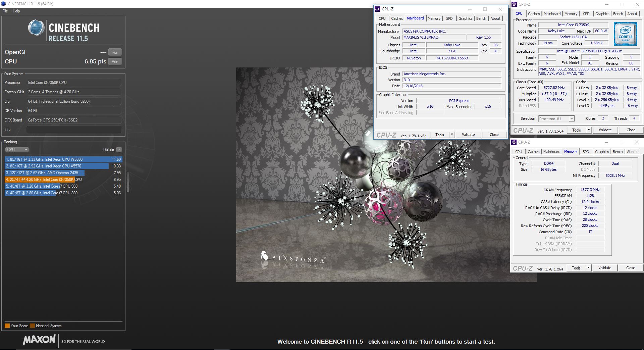The image size is (644, 350).
Task: Switch to Caches tab in Mainboard CPU-Z window
Action: (x=397, y=18)
